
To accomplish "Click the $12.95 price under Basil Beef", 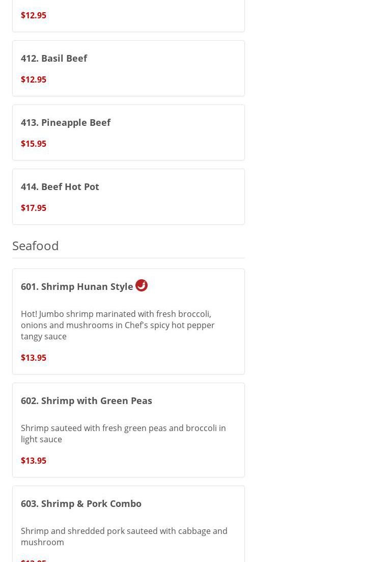I will pos(34,79).
